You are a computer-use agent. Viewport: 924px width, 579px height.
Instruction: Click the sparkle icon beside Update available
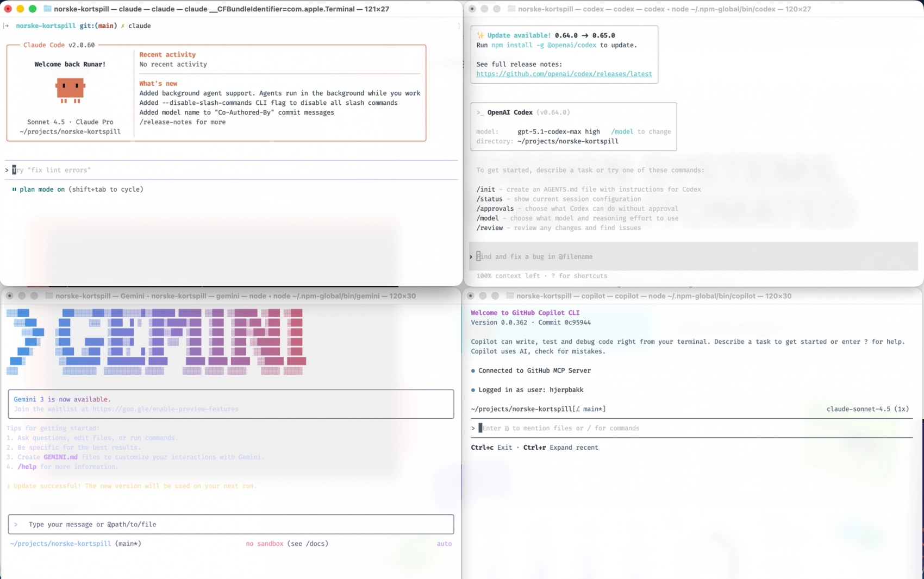tap(480, 35)
